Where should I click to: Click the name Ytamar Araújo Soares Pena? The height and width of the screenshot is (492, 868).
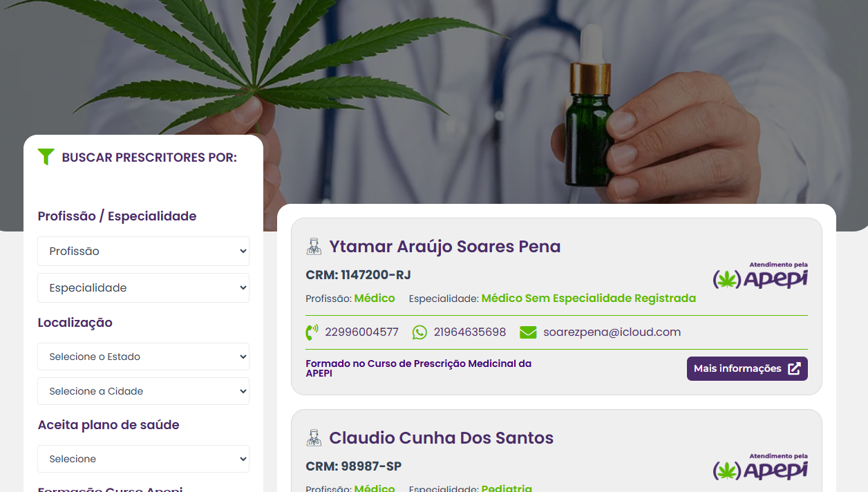click(445, 247)
